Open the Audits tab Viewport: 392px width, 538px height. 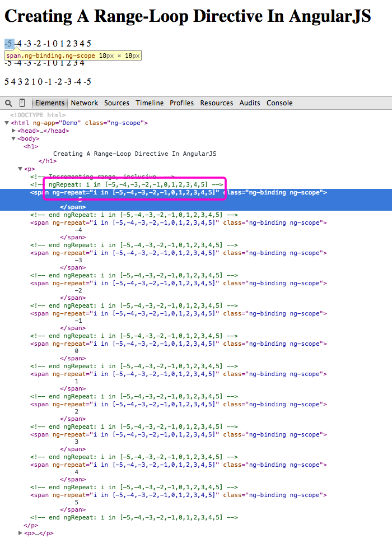click(x=250, y=103)
